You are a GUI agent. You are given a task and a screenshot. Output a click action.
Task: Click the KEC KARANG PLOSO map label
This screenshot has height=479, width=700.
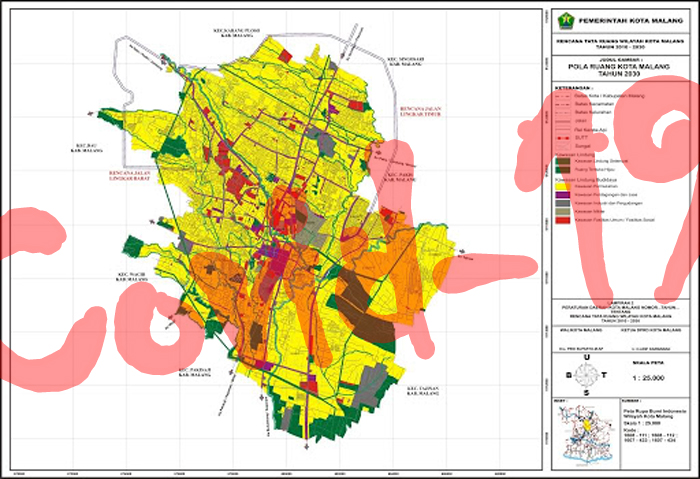[x=236, y=33]
